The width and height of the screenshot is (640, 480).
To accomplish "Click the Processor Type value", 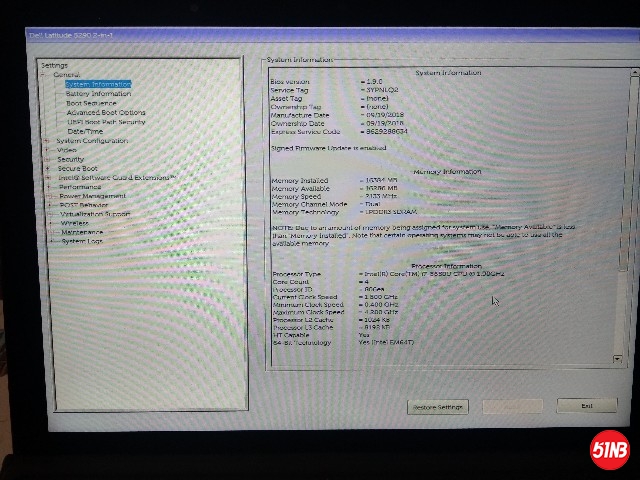I will (x=434, y=274).
